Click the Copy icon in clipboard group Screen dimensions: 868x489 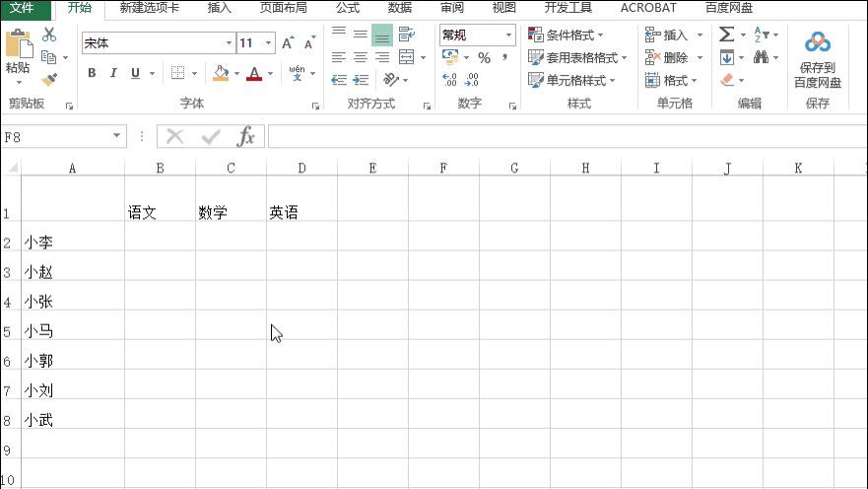[48, 57]
